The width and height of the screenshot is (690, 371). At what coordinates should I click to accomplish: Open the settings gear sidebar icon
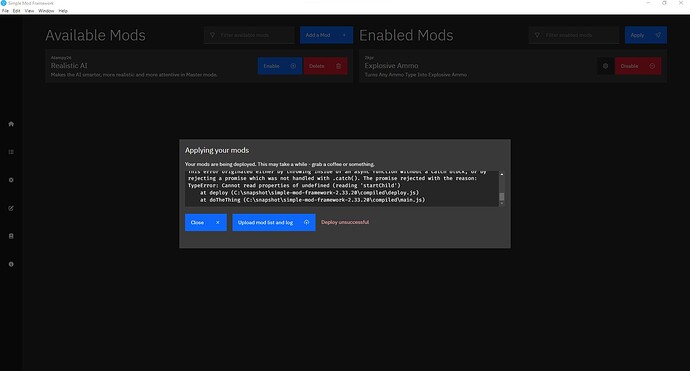[x=11, y=180]
